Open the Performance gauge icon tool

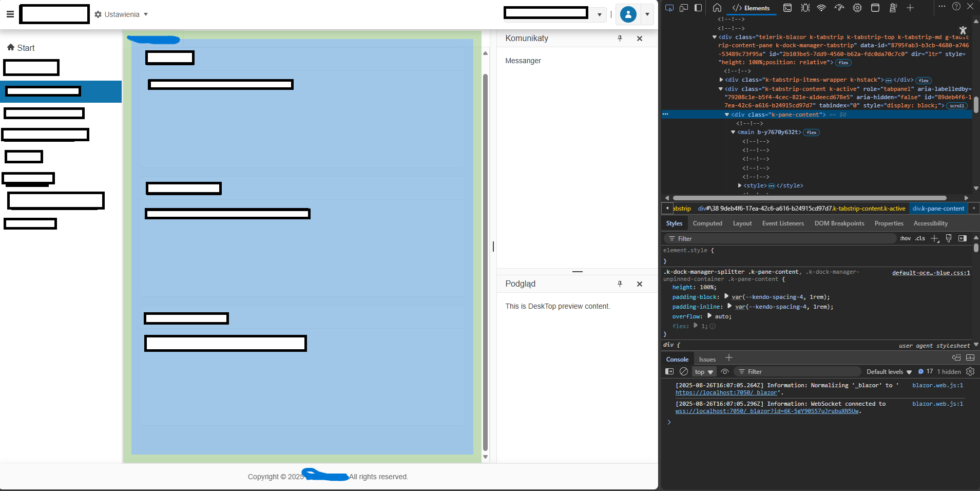click(839, 8)
